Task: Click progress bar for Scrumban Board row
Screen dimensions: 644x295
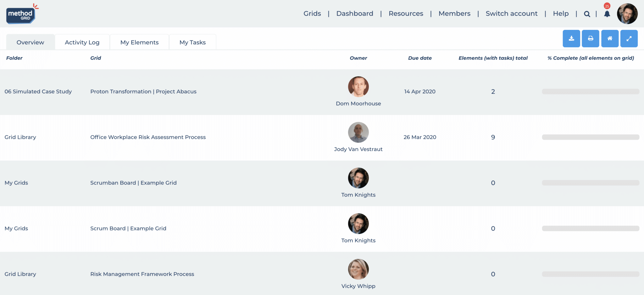Action: tap(591, 183)
